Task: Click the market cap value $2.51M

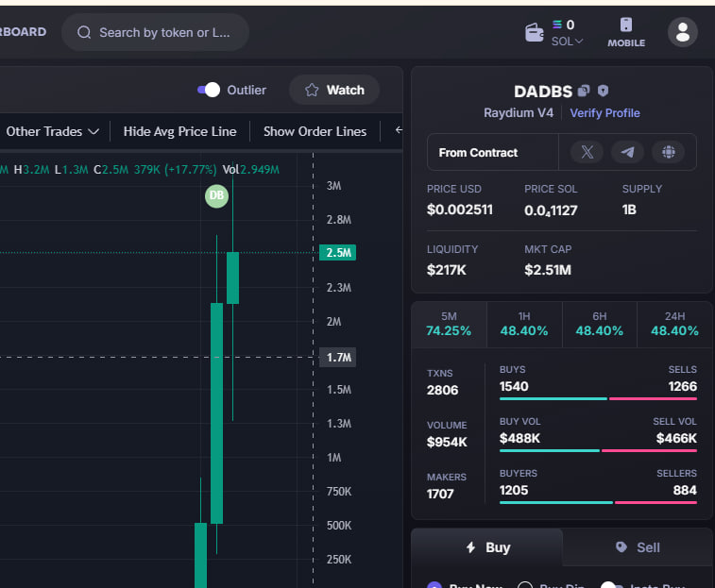Action: point(547,270)
